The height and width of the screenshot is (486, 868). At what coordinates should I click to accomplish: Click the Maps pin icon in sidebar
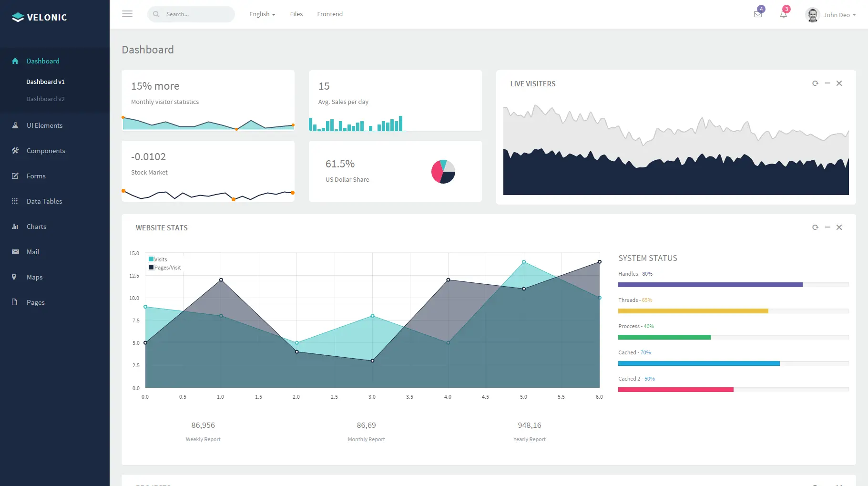click(14, 277)
